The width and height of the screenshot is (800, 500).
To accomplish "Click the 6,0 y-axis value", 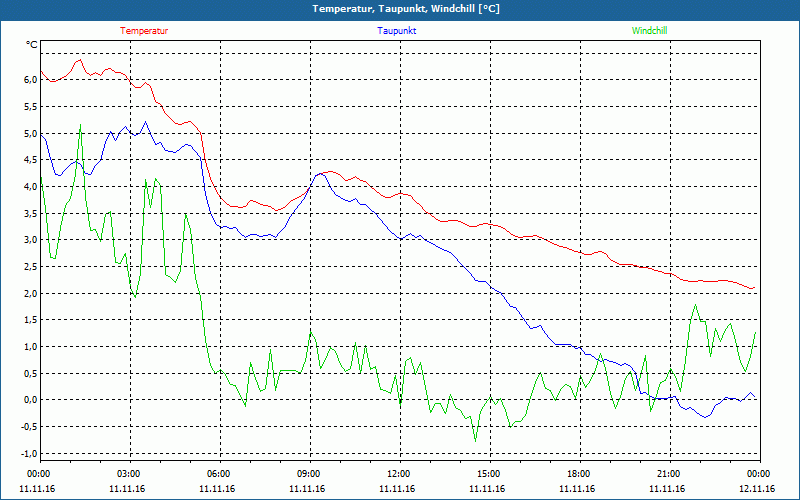I will click(x=31, y=80).
